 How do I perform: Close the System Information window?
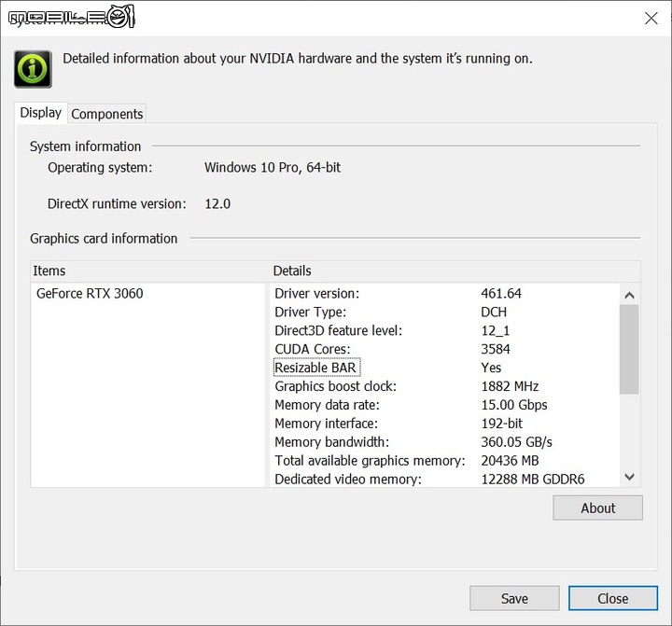pos(651,18)
